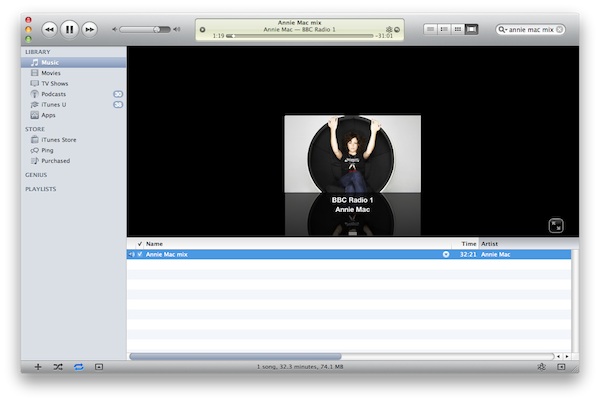Toggle repeat mode
The width and height of the screenshot is (600, 402).
tap(78, 367)
